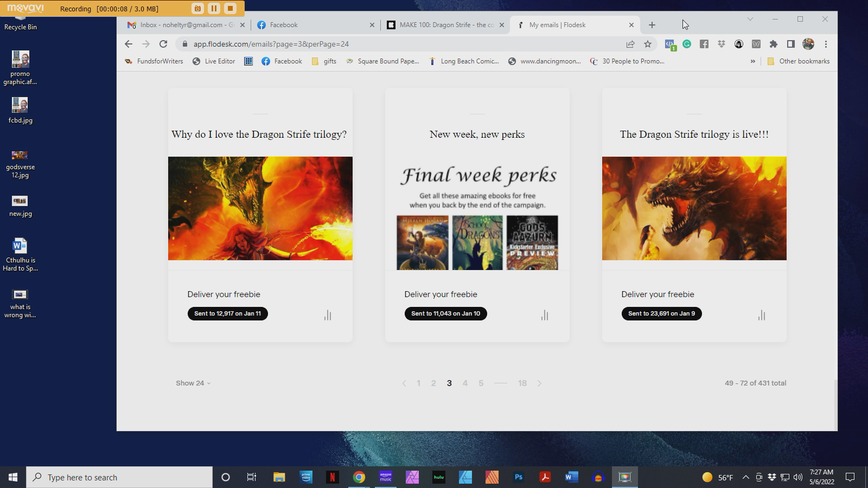The image size is (868, 488).
Task: Toggle the Chrome side panel
Action: [x=791, y=44]
